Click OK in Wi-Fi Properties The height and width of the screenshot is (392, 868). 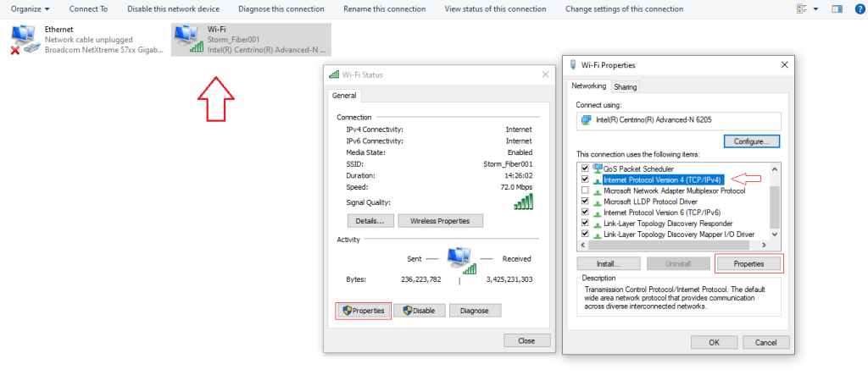click(714, 342)
